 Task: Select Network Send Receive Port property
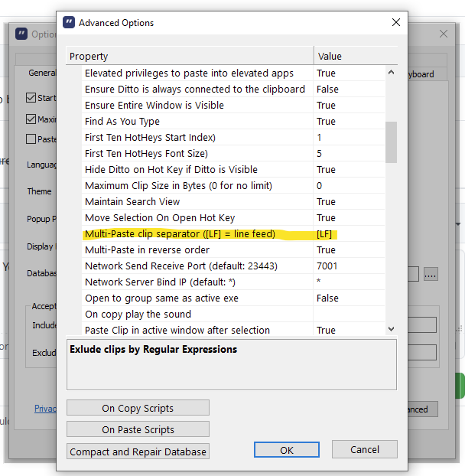coord(233,266)
